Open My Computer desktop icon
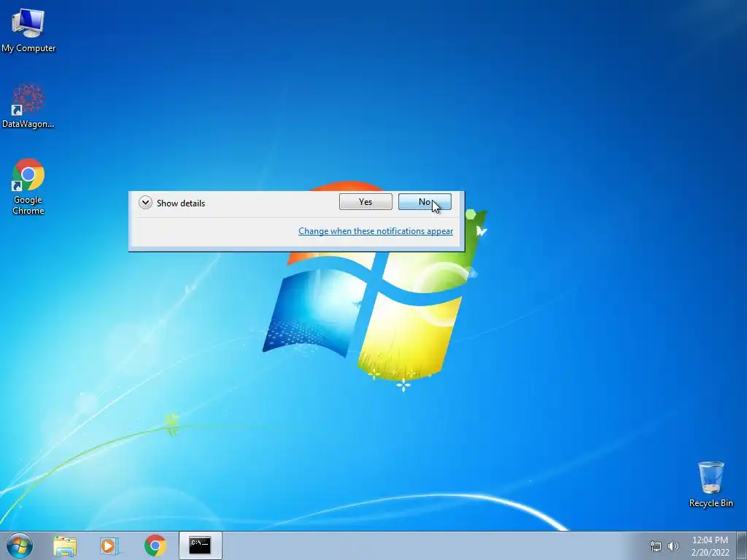 click(x=28, y=29)
